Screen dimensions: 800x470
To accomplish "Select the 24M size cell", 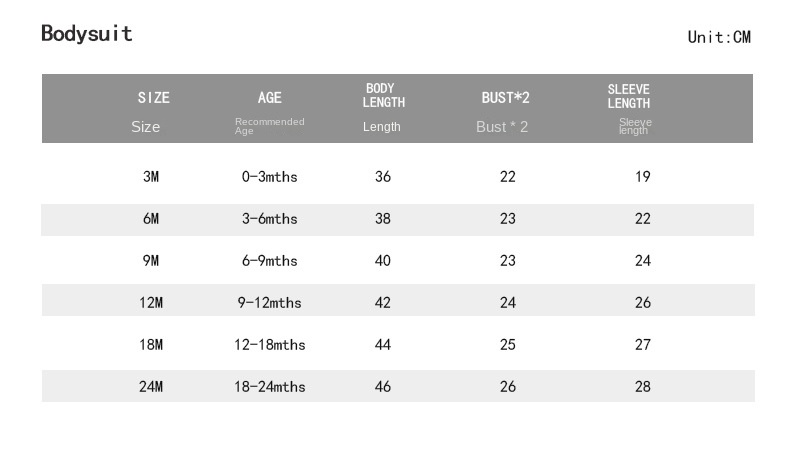I will [x=151, y=387].
